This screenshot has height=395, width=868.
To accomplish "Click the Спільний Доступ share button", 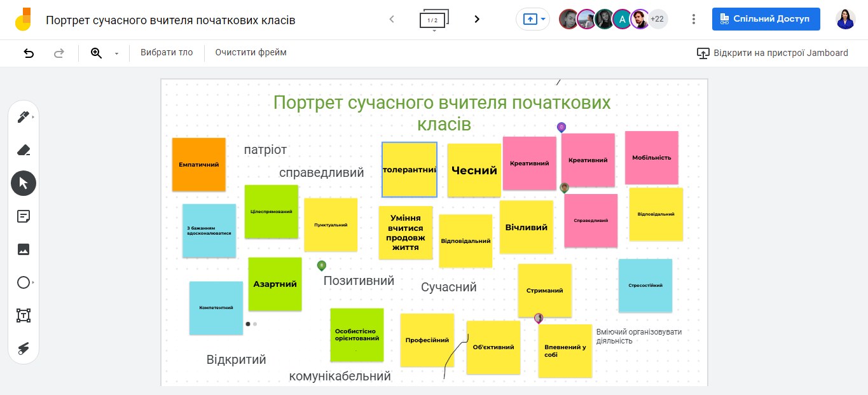I will click(x=766, y=19).
